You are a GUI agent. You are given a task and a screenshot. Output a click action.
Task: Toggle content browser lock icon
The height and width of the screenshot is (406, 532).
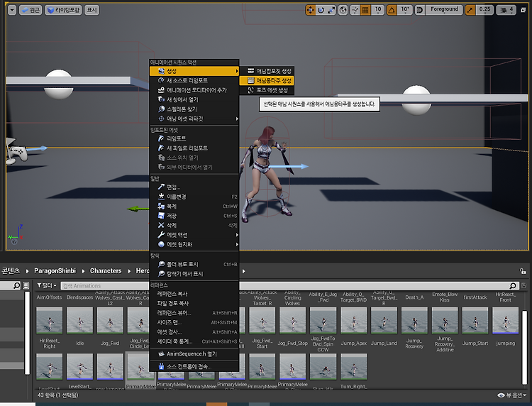click(x=523, y=271)
